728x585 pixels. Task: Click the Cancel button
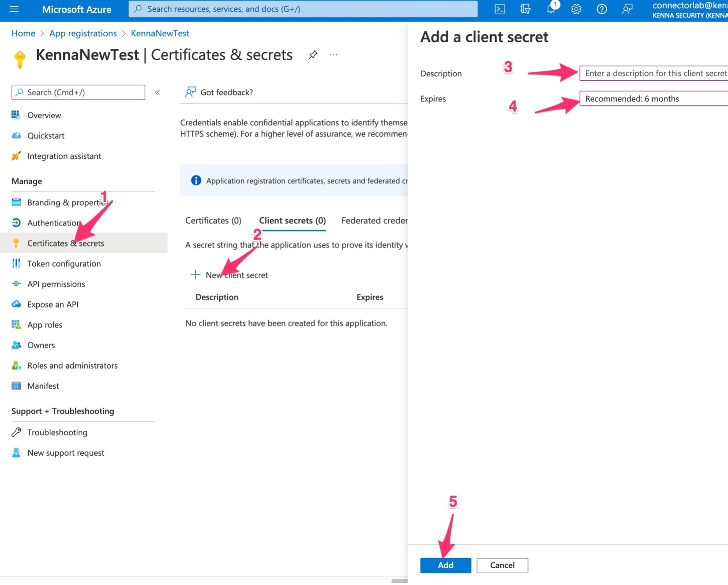502,565
